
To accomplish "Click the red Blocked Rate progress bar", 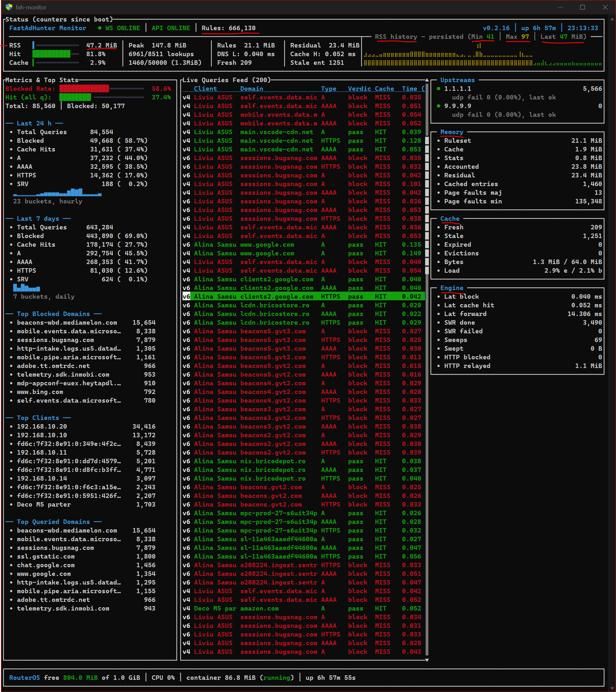I will click(102, 89).
